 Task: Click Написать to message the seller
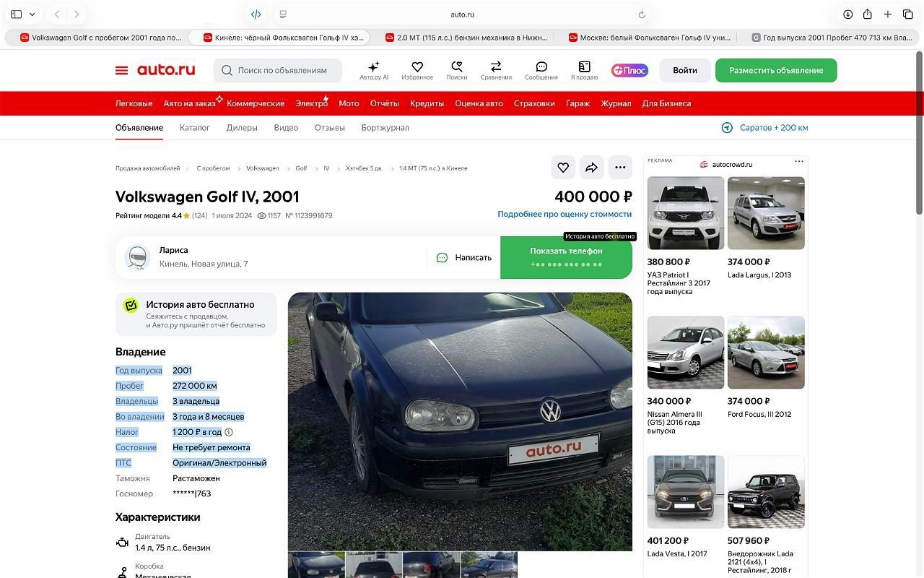pos(464,257)
